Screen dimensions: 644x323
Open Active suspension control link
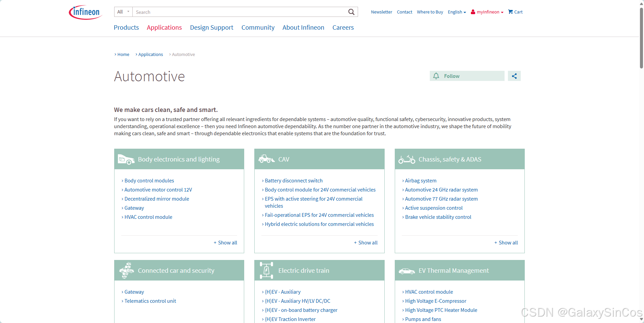434,208
